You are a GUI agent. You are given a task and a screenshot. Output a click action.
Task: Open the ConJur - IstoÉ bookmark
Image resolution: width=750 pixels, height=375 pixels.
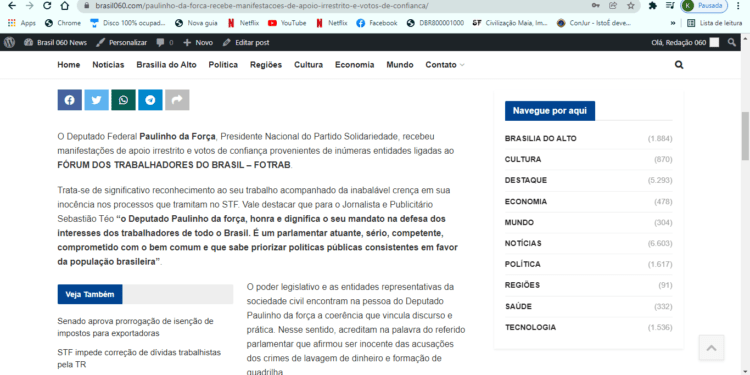[x=594, y=23]
